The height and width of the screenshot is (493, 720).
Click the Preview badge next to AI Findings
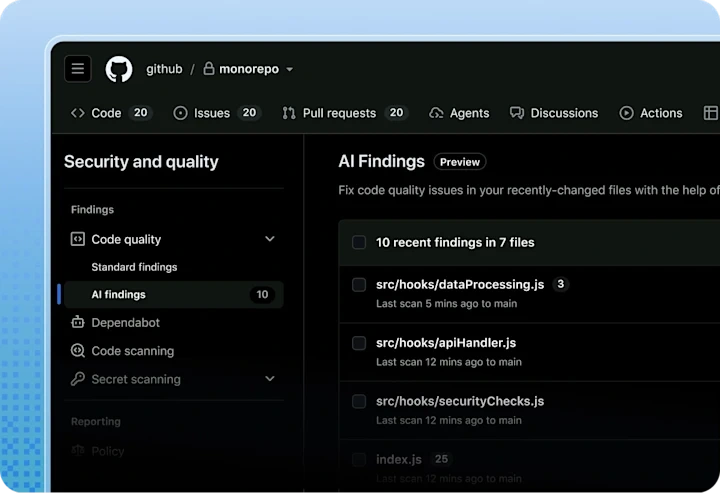460,162
